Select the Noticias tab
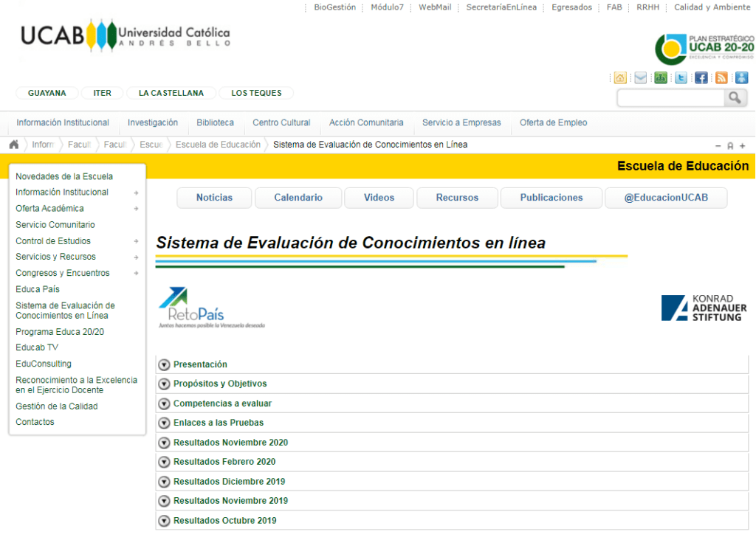The height and width of the screenshot is (537, 756). (214, 198)
